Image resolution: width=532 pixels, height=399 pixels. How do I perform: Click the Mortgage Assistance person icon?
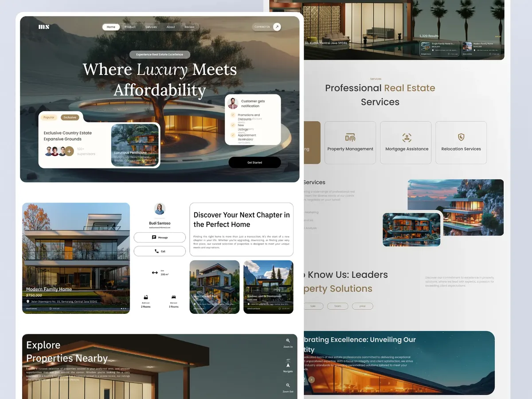[407, 137]
